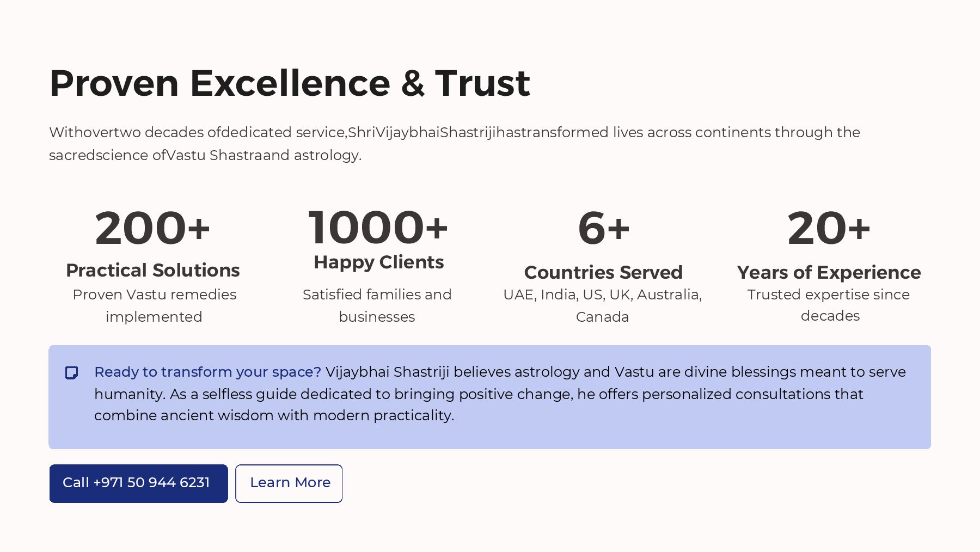Open the Learn More link

click(x=289, y=483)
